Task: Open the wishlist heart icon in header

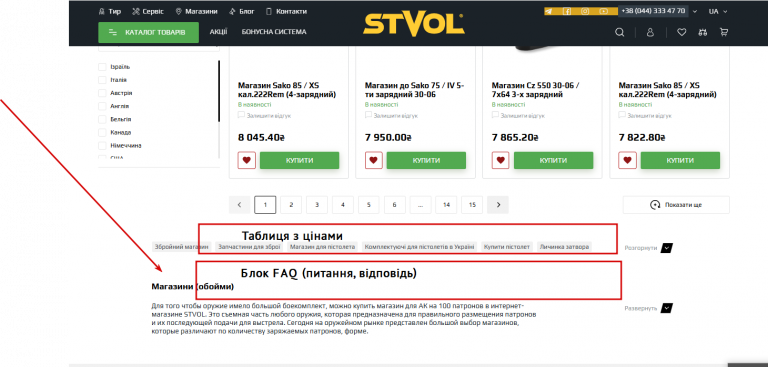Action: [681, 32]
